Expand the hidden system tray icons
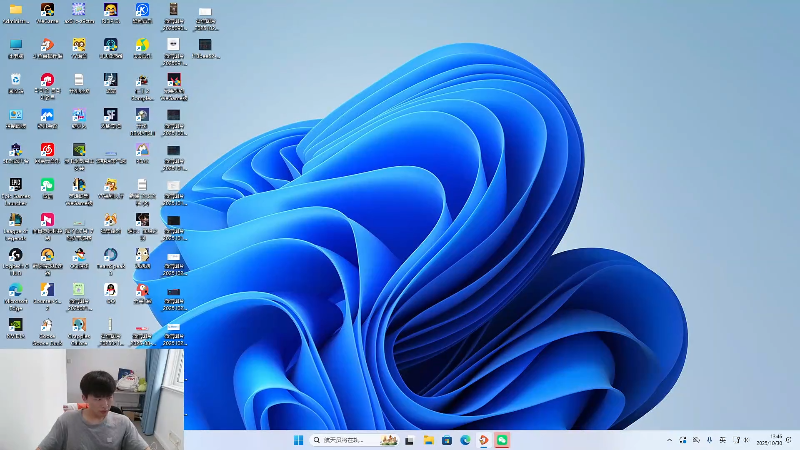 (670, 440)
